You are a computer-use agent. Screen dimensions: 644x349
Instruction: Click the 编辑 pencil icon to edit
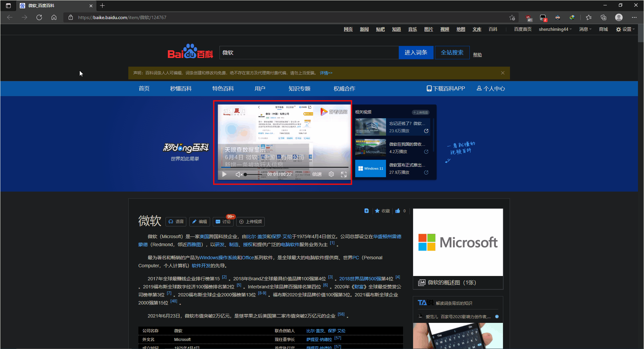coord(199,221)
